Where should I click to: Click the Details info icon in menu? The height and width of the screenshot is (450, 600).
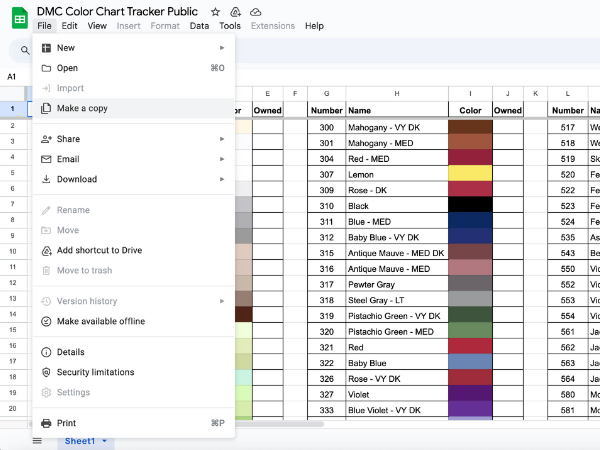[x=46, y=352]
